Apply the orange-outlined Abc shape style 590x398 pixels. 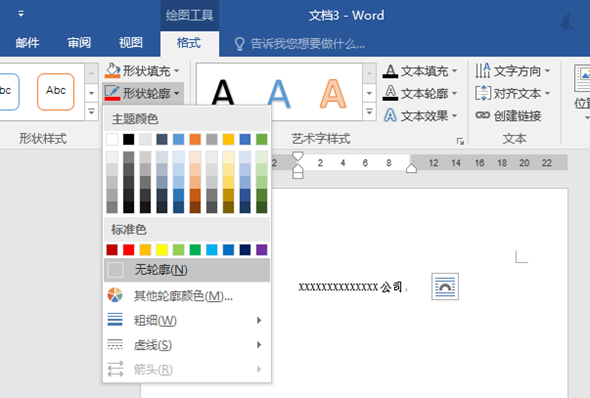(56, 91)
